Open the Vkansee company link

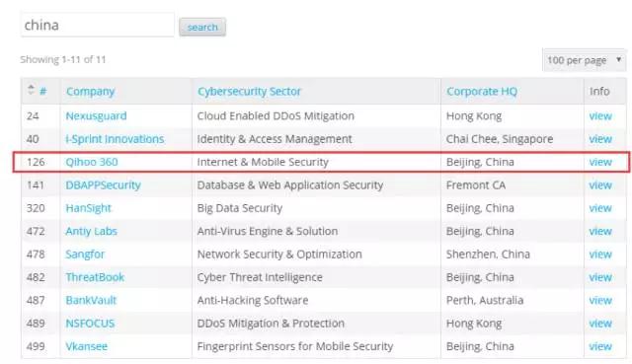coord(86,346)
